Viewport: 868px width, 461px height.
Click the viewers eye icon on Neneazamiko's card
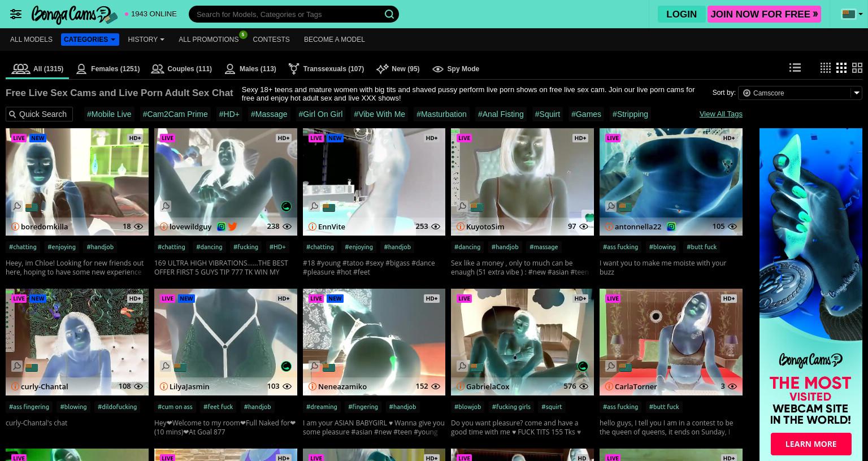(435, 387)
